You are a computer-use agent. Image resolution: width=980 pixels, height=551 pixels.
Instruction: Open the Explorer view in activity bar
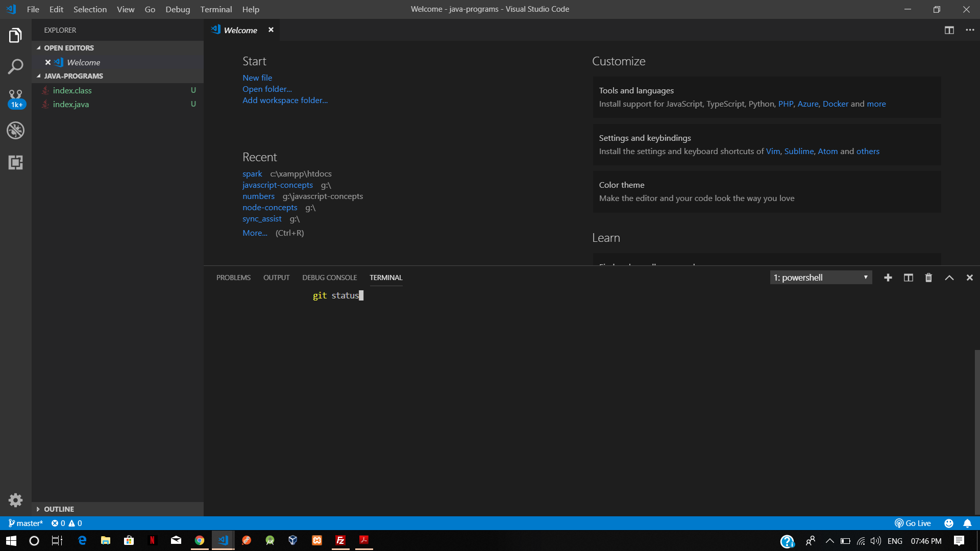pos(15,35)
